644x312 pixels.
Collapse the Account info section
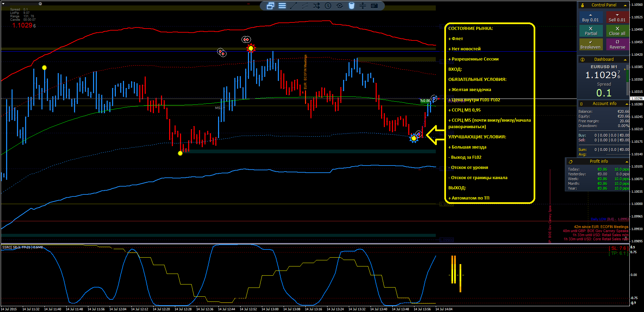(x=626, y=104)
